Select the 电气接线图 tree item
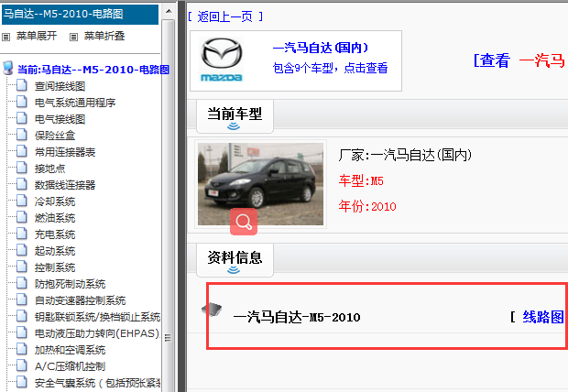 (x=60, y=119)
